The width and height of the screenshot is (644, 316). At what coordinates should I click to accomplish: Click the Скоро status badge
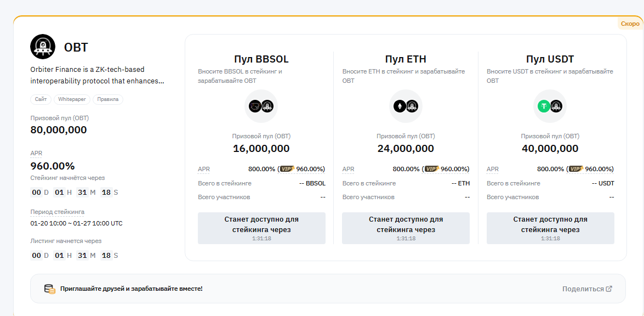630,24
